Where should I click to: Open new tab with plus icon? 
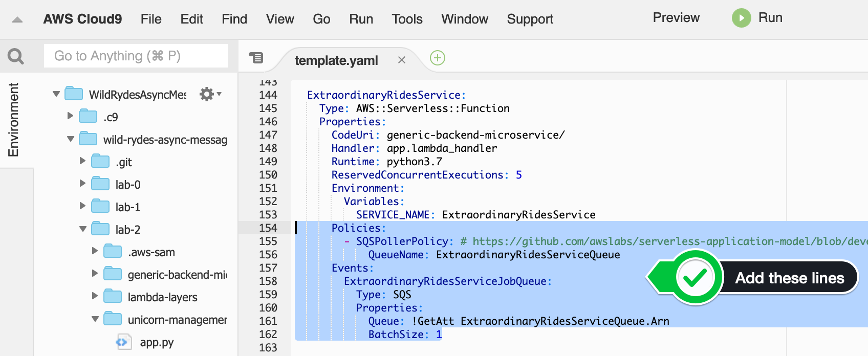(x=438, y=58)
